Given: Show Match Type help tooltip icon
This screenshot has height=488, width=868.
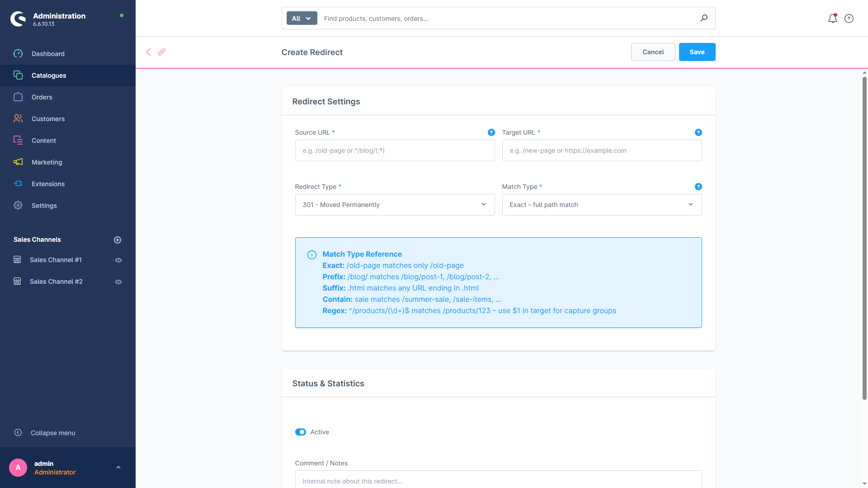Looking at the screenshot, I should pyautogui.click(x=698, y=187).
